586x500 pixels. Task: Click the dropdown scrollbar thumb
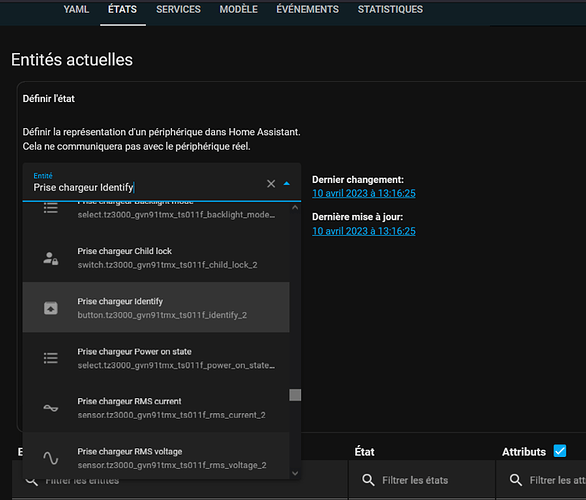tap(295, 395)
